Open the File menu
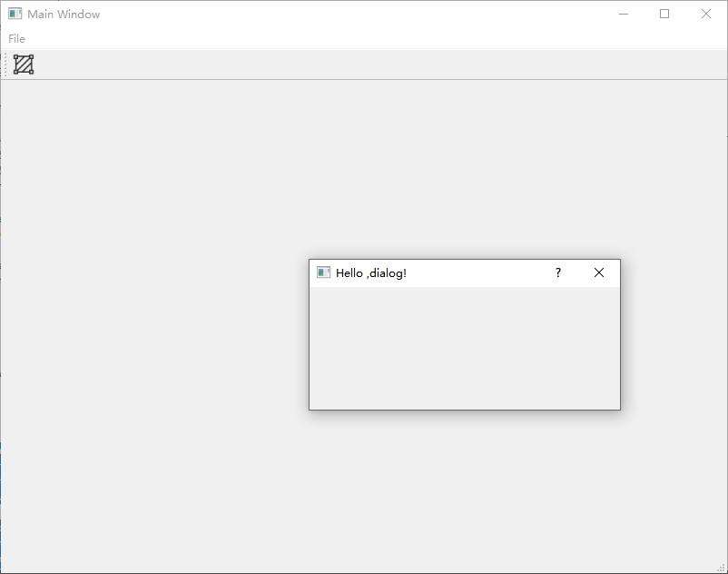The width and height of the screenshot is (728, 574). click(16, 38)
